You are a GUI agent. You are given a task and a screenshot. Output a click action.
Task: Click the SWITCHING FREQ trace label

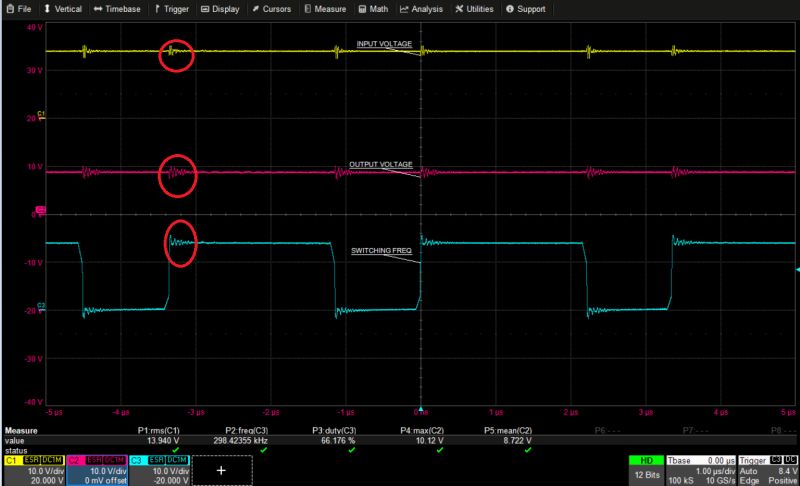click(x=381, y=250)
